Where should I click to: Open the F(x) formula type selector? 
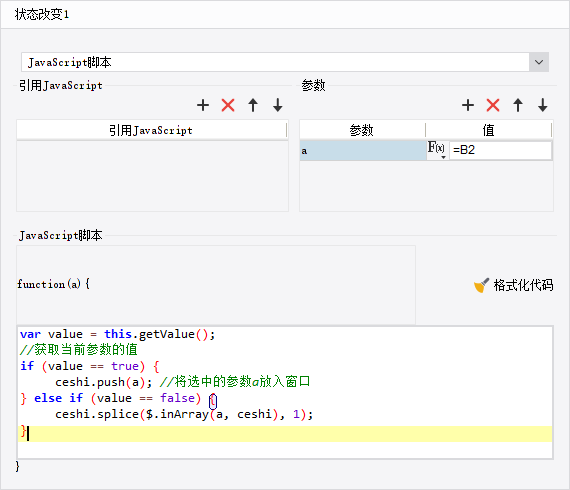click(437, 150)
